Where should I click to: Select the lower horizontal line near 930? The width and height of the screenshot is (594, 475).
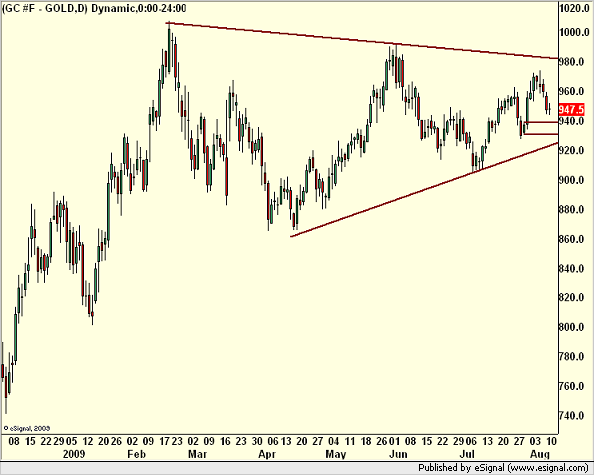click(541, 134)
